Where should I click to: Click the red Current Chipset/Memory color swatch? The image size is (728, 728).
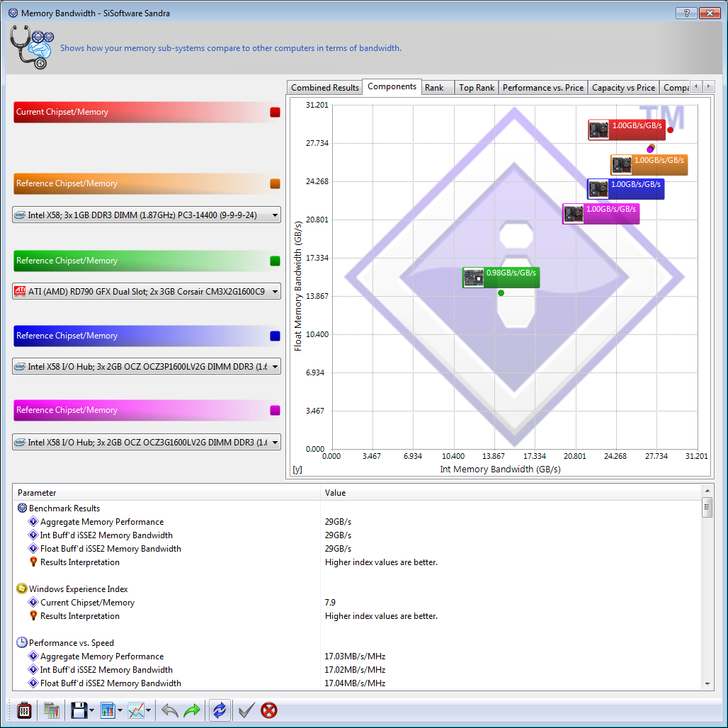(275, 112)
